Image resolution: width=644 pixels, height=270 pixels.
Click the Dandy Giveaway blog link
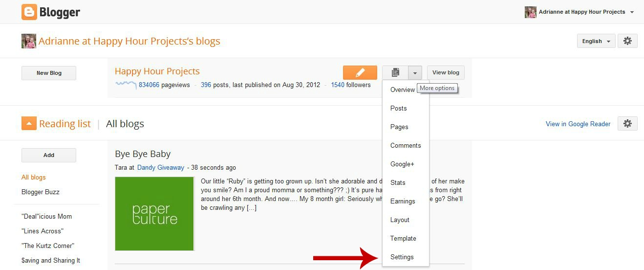(x=161, y=168)
